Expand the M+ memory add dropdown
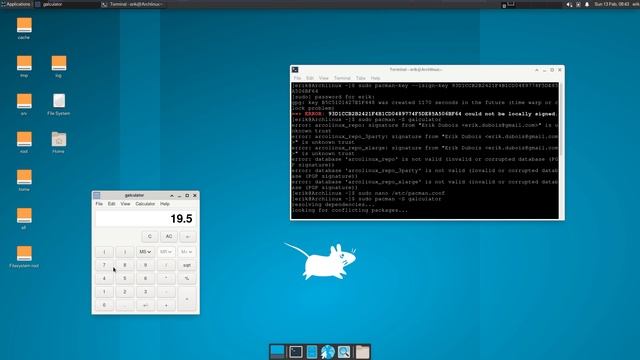The image size is (640, 360). coord(187,252)
